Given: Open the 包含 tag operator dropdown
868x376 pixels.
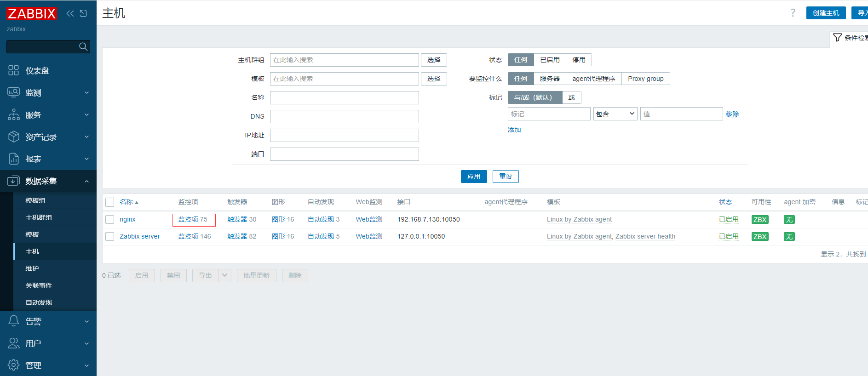Looking at the screenshot, I should tap(615, 114).
